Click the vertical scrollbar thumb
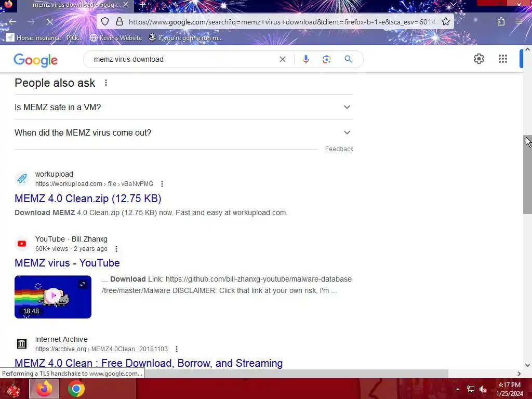 [527, 175]
